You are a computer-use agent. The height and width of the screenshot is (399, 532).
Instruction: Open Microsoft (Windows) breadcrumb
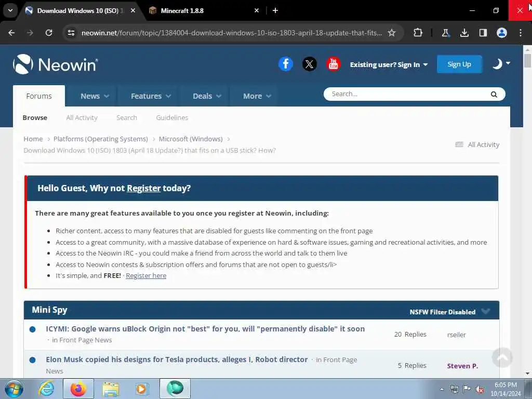[191, 139]
